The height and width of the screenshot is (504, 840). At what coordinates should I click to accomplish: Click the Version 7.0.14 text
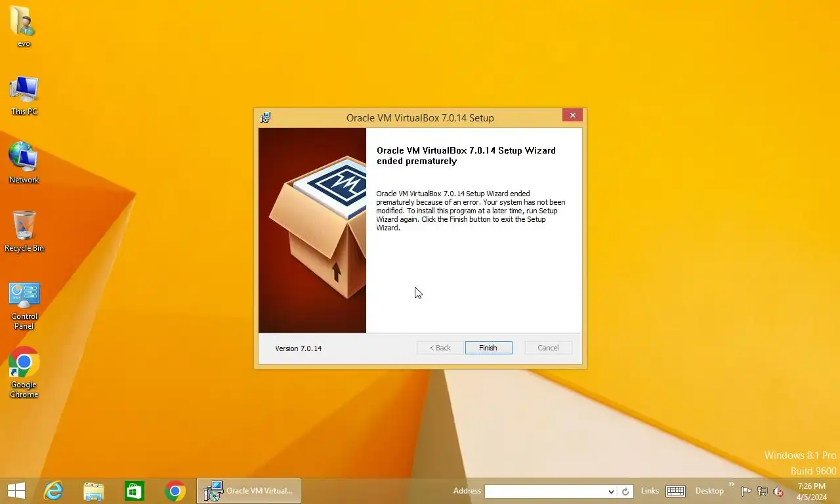pos(299,348)
